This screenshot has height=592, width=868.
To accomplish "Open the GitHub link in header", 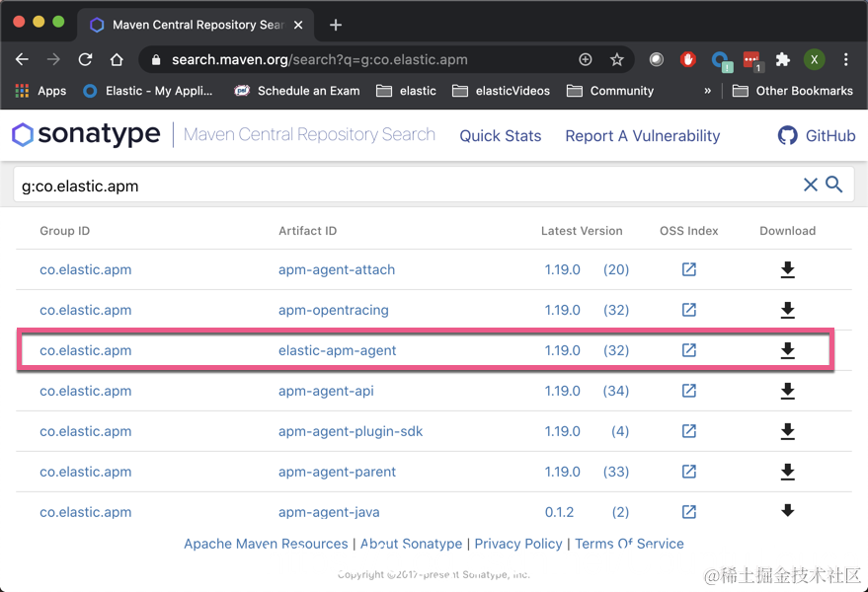I will tap(817, 135).
